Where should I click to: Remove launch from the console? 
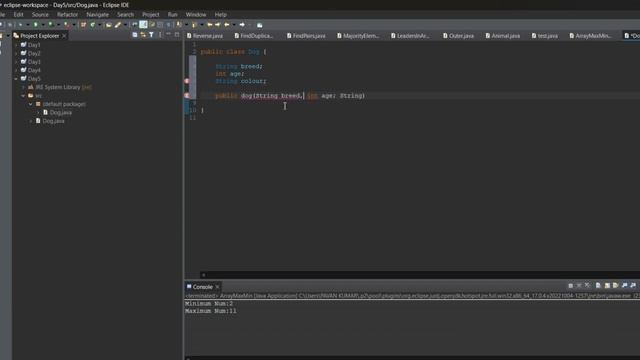(x=579, y=286)
